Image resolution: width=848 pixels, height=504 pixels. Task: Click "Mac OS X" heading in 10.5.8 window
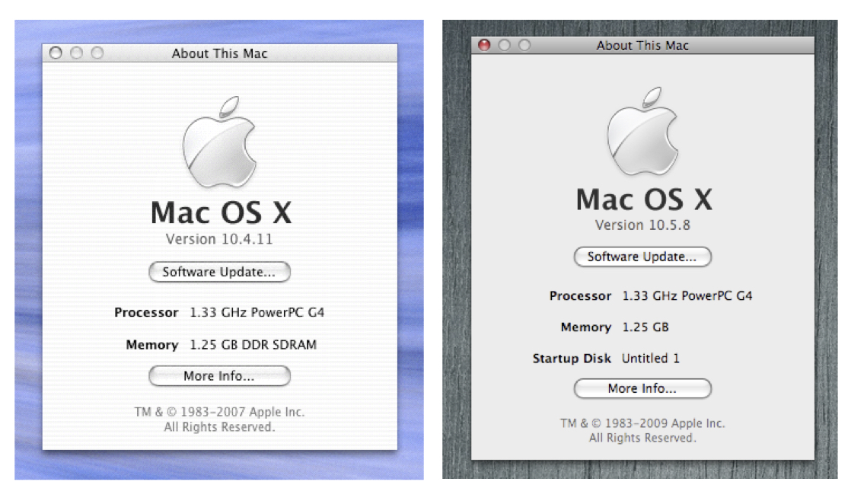tap(644, 199)
